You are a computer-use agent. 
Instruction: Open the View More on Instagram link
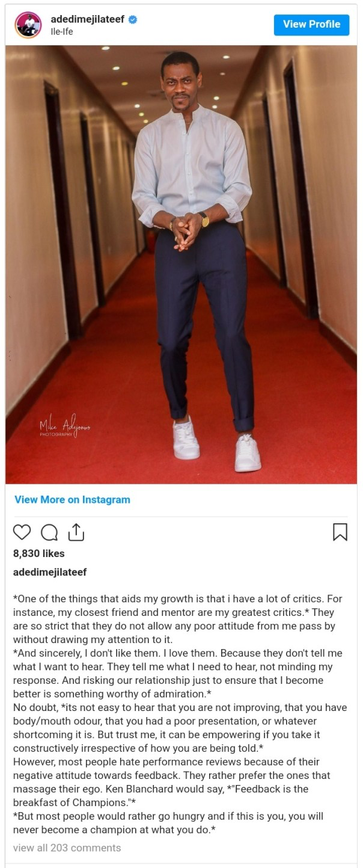[x=72, y=499]
